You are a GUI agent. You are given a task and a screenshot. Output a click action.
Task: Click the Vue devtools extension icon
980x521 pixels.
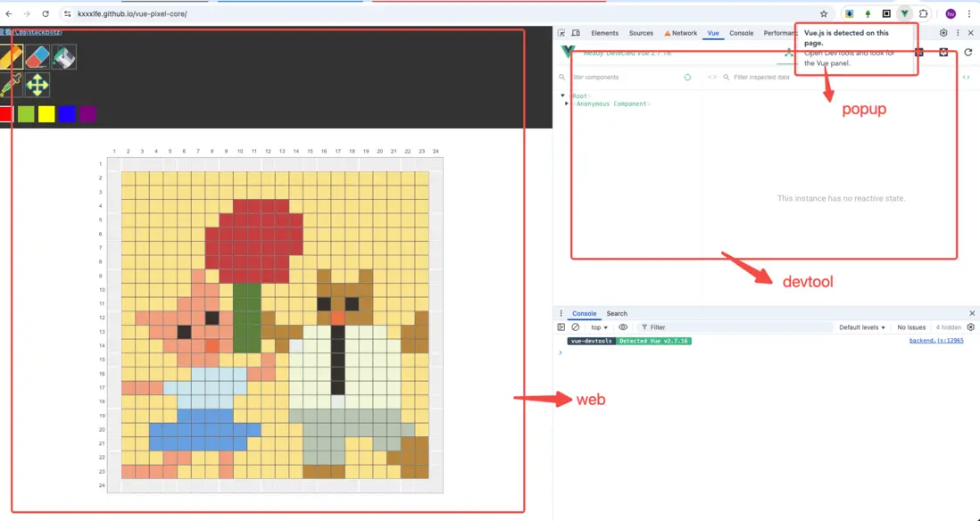[x=904, y=13]
